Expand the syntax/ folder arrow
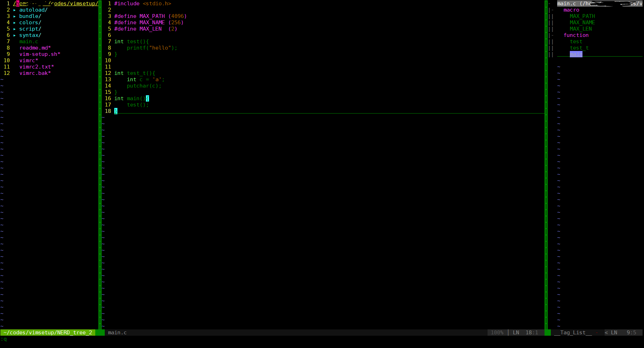This screenshot has width=644, height=348. 14,36
